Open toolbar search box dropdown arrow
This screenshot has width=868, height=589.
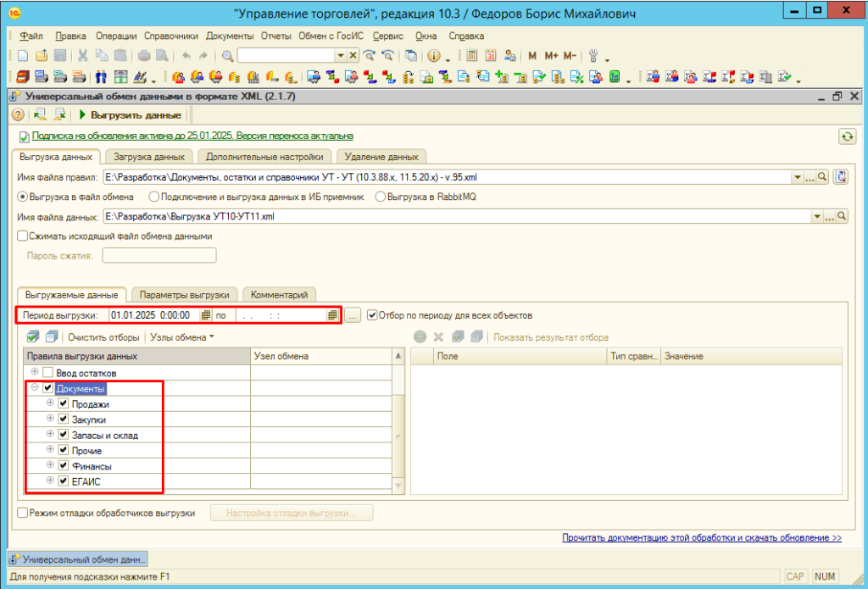coord(341,55)
